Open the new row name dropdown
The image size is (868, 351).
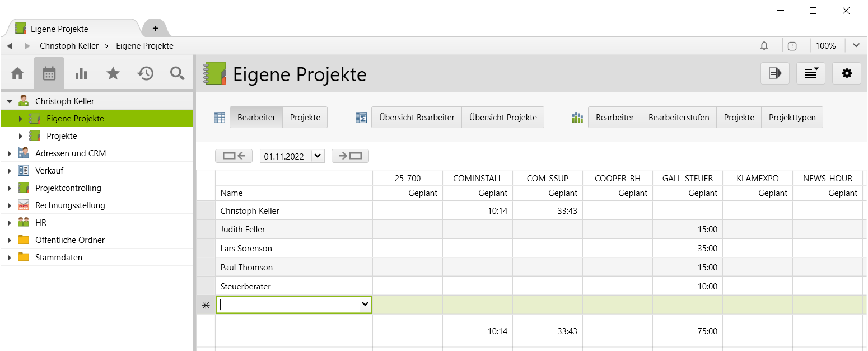click(365, 305)
